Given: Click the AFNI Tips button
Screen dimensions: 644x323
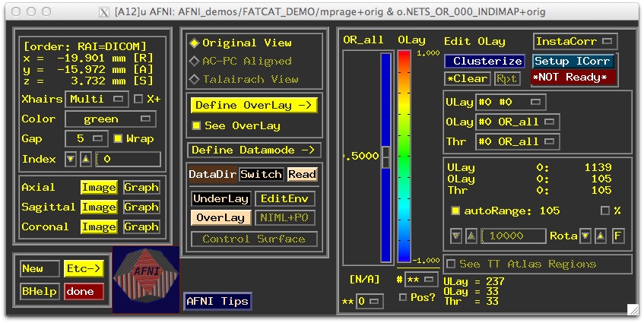Looking at the screenshot, I should pos(217,301).
